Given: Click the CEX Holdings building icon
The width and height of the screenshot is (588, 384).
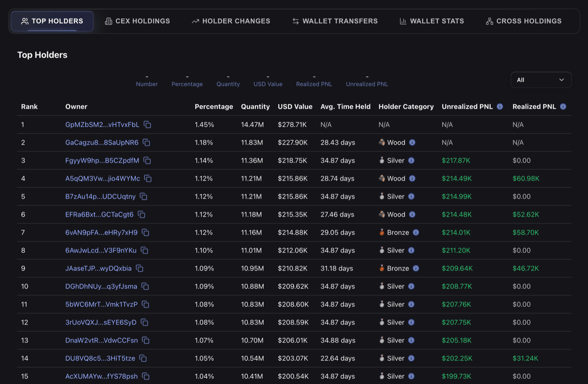Looking at the screenshot, I should click(109, 21).
